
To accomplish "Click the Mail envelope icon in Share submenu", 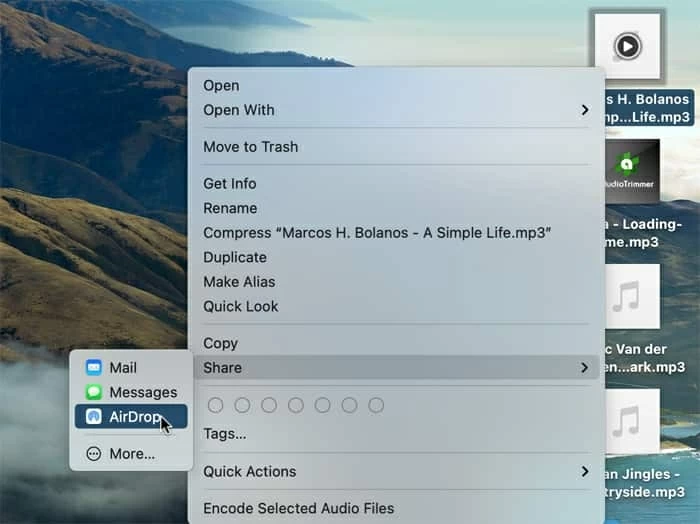I will (94, 368).
